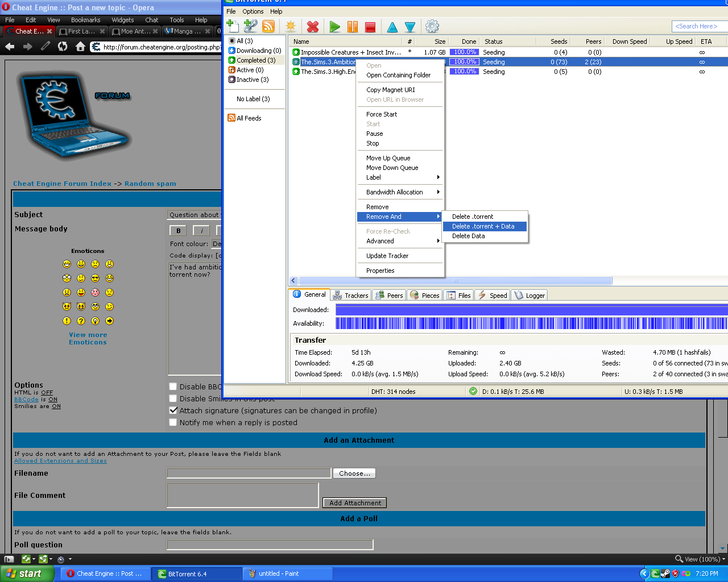
Task: Click Opera's wand (pencil) icon
Action: click(45, 47)
